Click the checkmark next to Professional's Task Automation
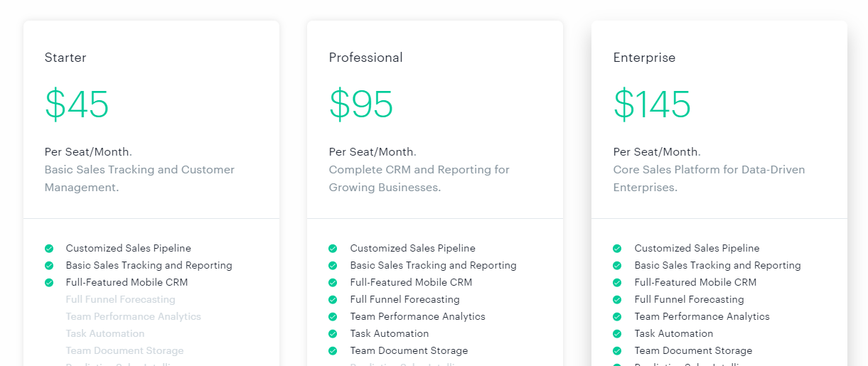This screenshot has width=868, height=366. (x=333, y=334)
